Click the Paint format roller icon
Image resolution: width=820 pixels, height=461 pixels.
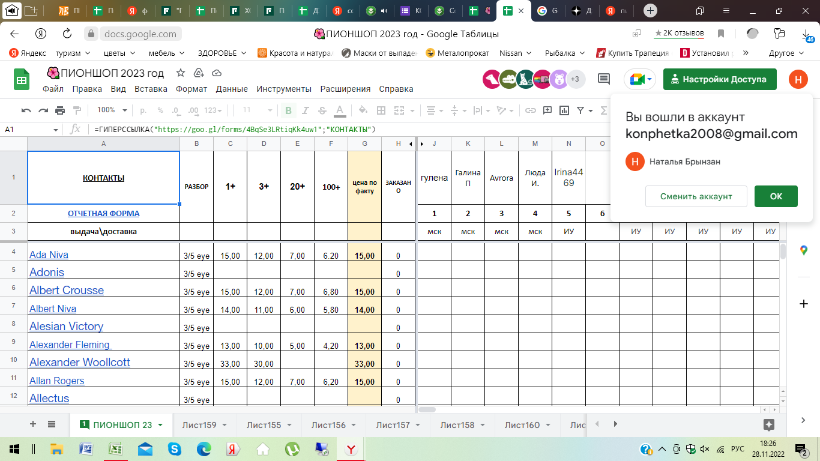pyautogui.click(x=79, y=110)
